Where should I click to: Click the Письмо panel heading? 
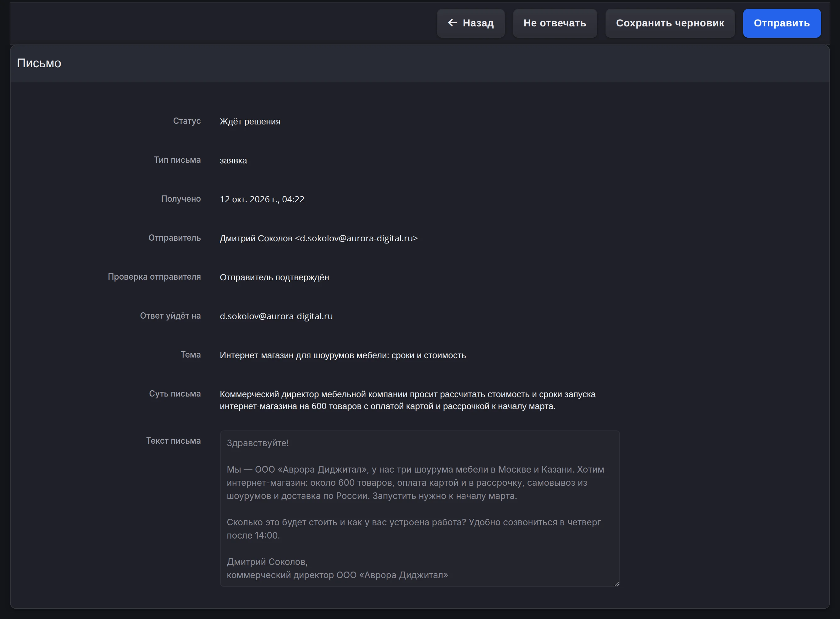pos(39,63)
